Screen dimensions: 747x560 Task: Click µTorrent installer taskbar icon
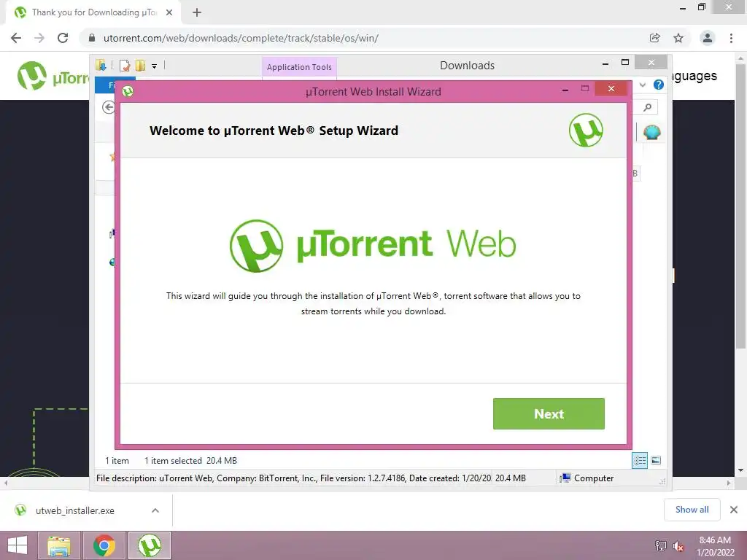pyautogui.click(x=149, y=545)
